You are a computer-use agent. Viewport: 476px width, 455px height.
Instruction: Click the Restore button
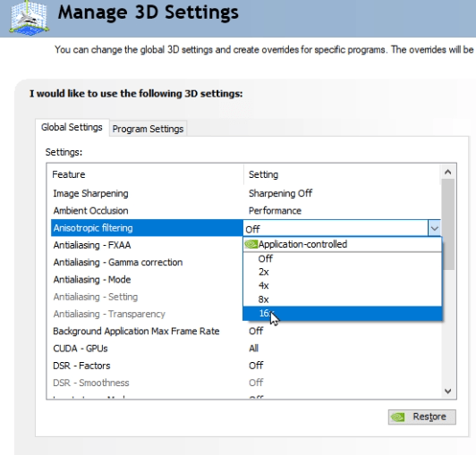421,417
